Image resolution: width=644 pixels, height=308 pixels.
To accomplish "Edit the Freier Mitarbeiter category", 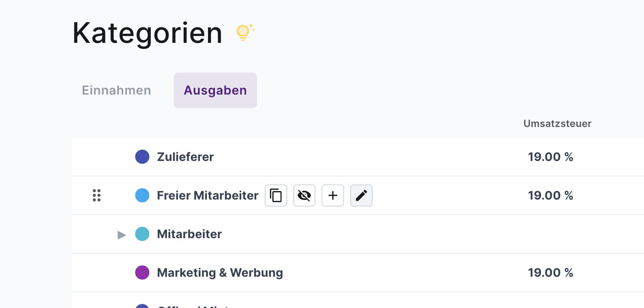I will point(361,195).
